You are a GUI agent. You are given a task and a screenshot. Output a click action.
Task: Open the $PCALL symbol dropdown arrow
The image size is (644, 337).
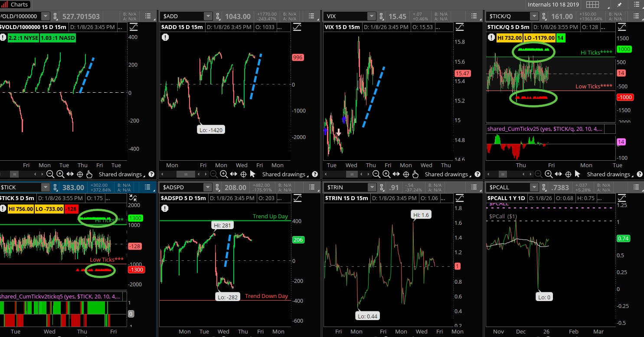click(534, 187)
